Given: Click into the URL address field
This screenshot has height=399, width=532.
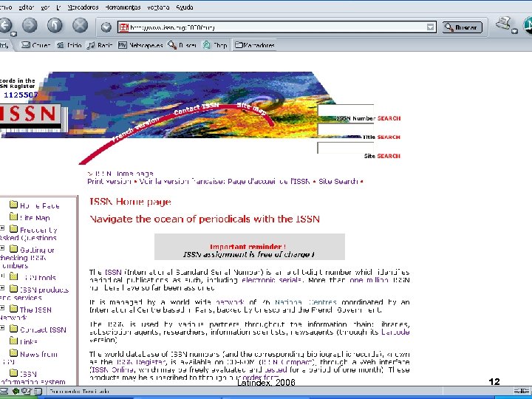Looking at the screenshot, I should click(x=276, y=27).
